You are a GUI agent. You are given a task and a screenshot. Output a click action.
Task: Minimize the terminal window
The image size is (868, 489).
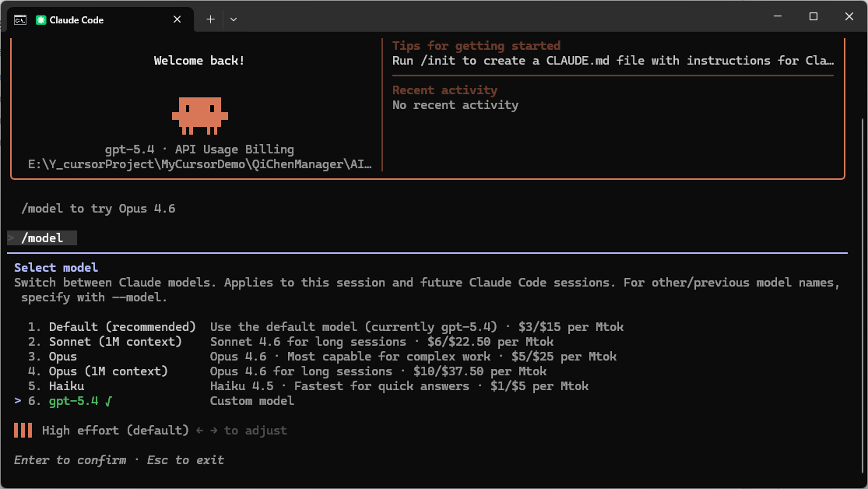777,16
